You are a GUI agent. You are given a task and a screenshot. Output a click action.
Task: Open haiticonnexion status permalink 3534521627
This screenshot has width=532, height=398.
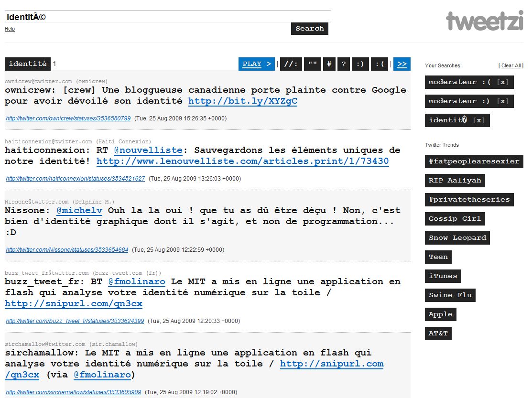(x=76, y=179)
